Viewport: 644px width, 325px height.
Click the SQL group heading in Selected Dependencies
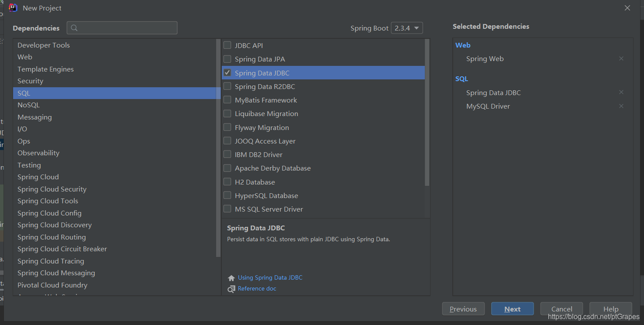pos(461,79)
